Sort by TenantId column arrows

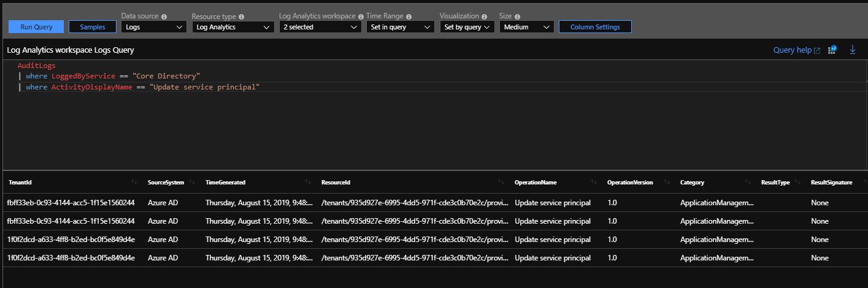click(134, 183)
